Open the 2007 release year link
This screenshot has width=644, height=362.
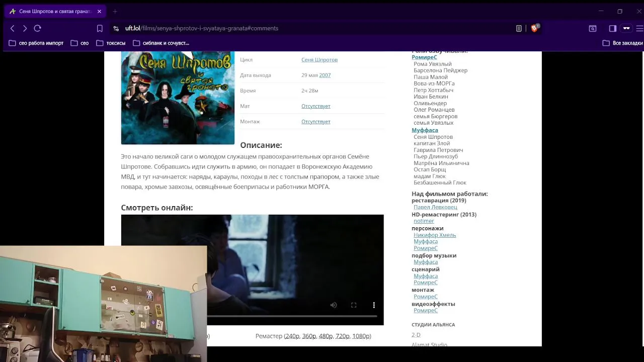click(x=325, y=75)
